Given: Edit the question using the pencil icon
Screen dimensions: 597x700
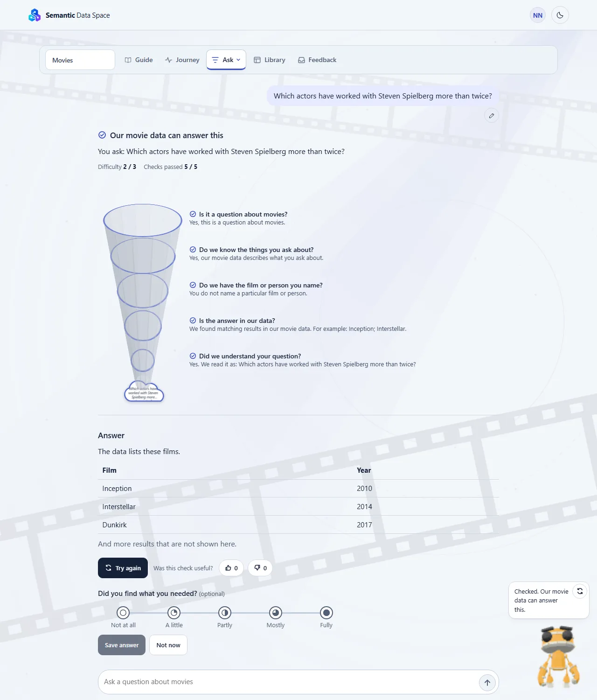Looking at the screenshot, I should point(492,116).
